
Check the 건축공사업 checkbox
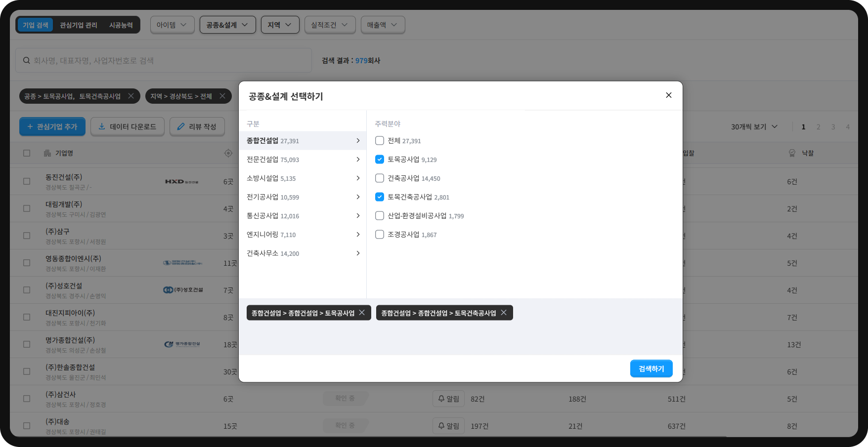click(380, 178)
